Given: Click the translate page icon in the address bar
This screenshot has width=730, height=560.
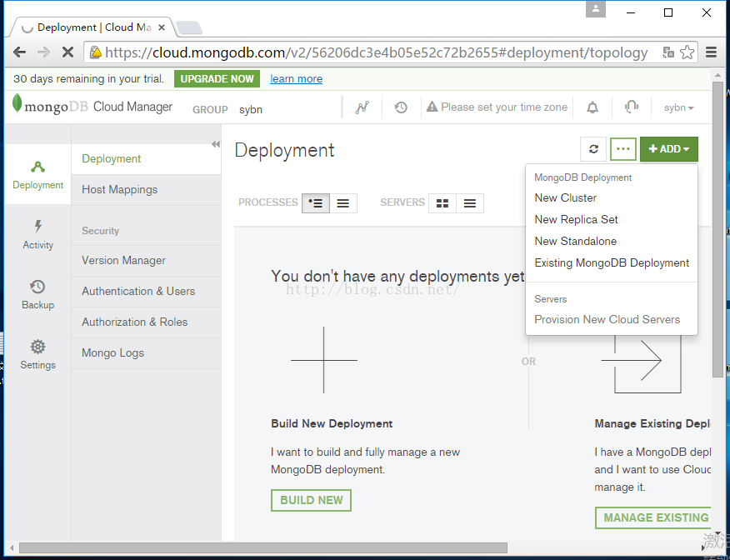Looking at the screenshot, I should pos(668,52).
